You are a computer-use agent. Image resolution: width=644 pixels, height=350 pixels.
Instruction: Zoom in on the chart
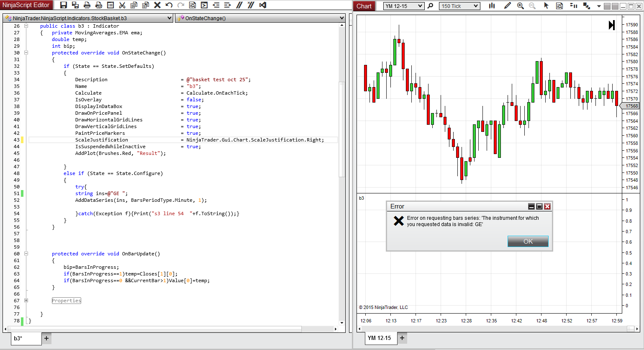[x=521, y=6]
